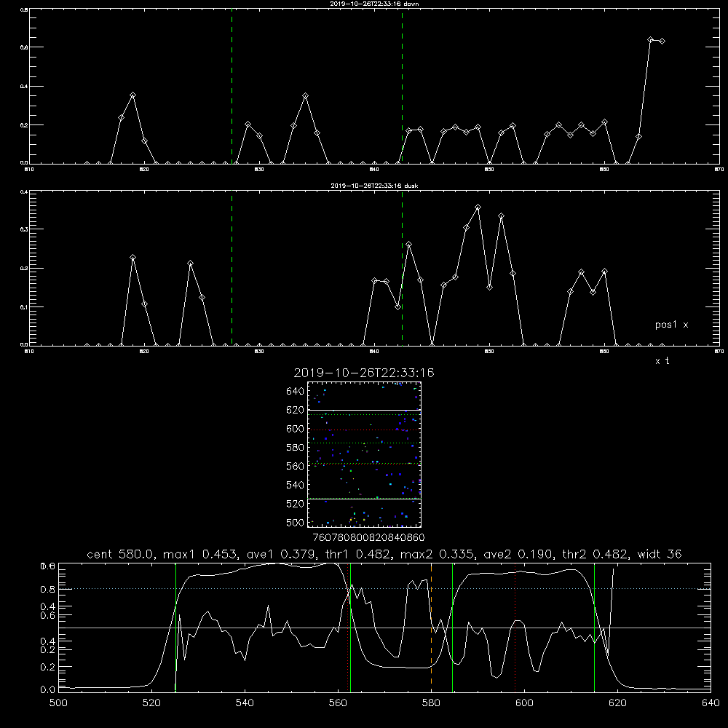Click bottom profile plot x-axis label 600

click(525, 703)
